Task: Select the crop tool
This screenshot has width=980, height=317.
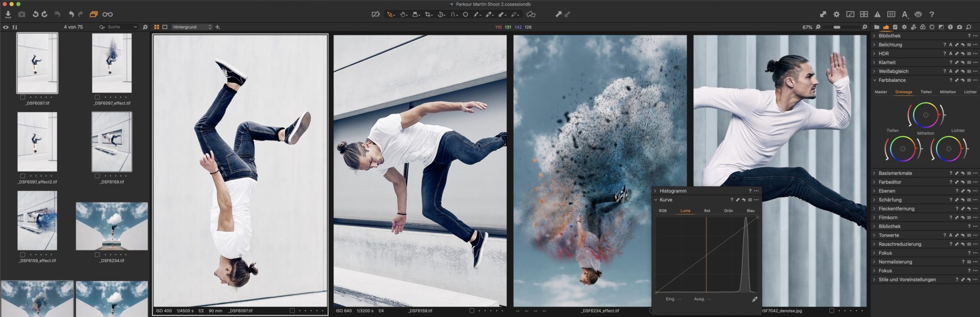Action: pos(428,14)
